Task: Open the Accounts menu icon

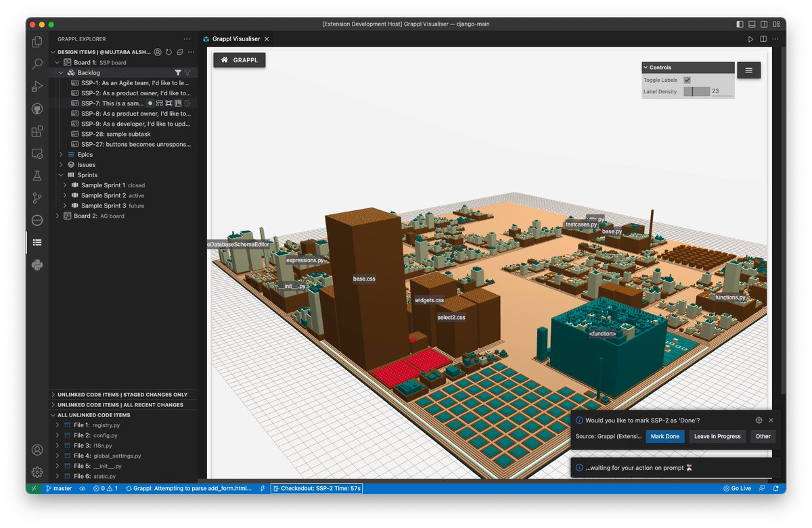Action: click(37, 450)
